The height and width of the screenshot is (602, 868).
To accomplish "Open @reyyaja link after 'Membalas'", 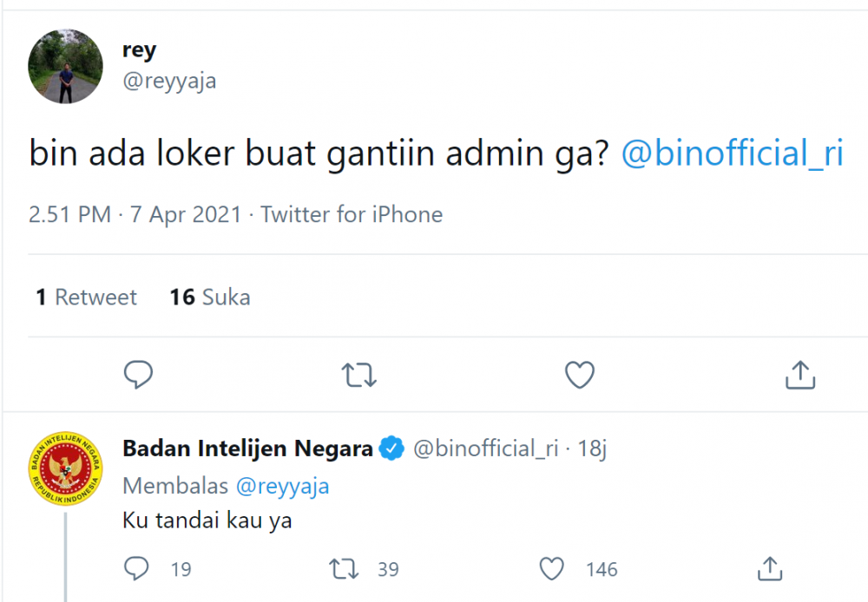I will point(282,486).
